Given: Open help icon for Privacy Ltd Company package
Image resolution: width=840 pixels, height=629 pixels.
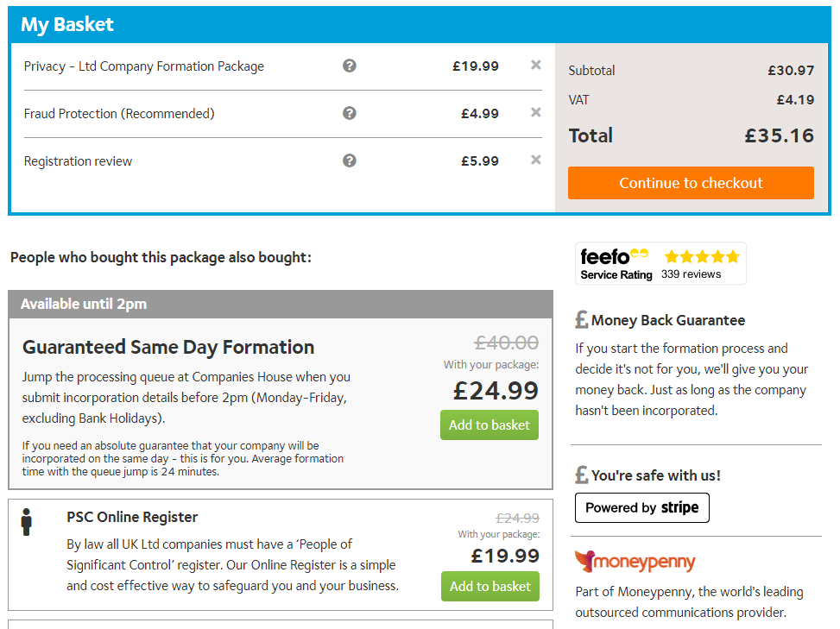Looking at the screenshot, I should pos(350,66).
